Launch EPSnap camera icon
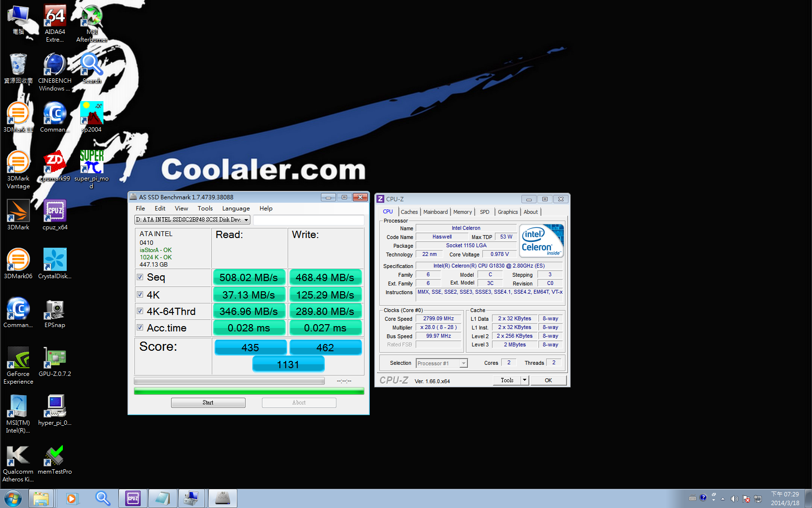The width and height of the screenshot is (812, 508). click(x=55, y=313)
